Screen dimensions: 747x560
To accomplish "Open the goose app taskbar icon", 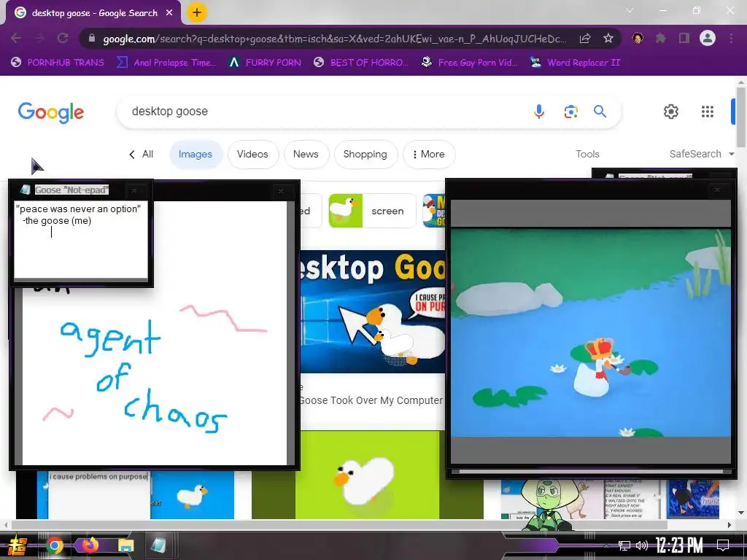I will (x=158, y=545).
